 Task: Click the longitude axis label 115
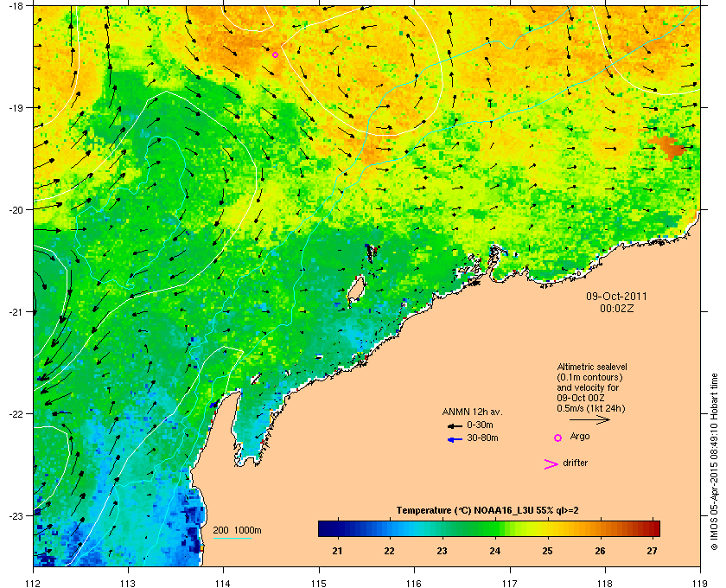pos(319,584)
